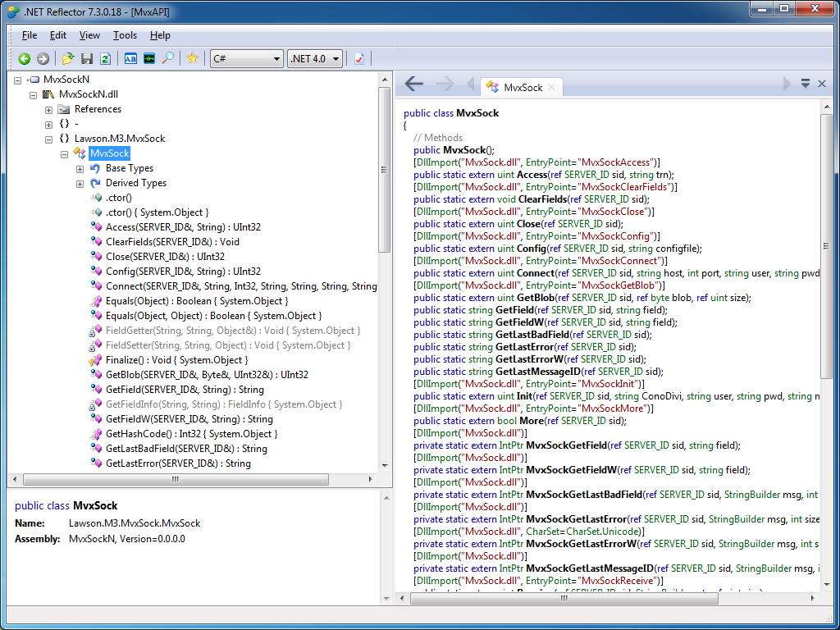Close the MvxSock code tab
Screen dimensions: 840x630
552,87
